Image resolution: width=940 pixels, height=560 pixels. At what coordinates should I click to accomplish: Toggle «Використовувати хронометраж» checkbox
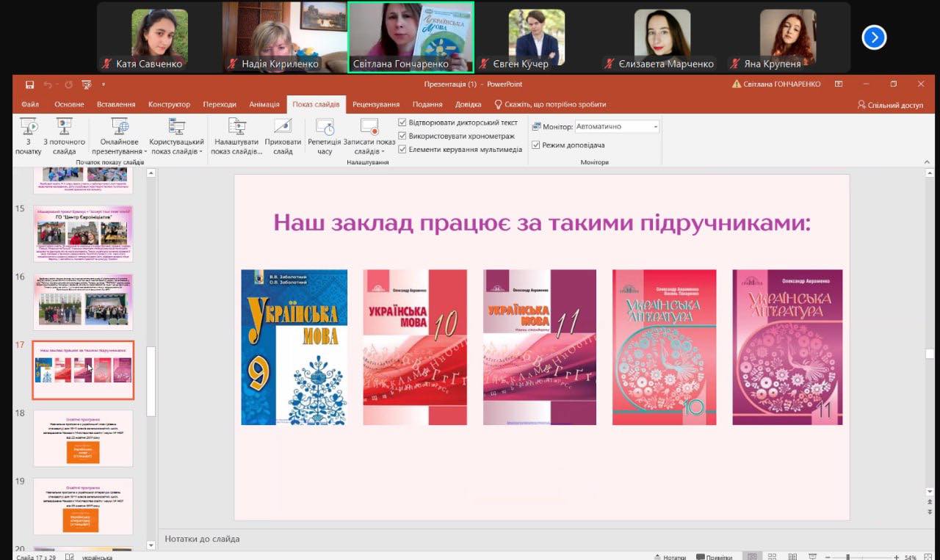pos(402,136)
